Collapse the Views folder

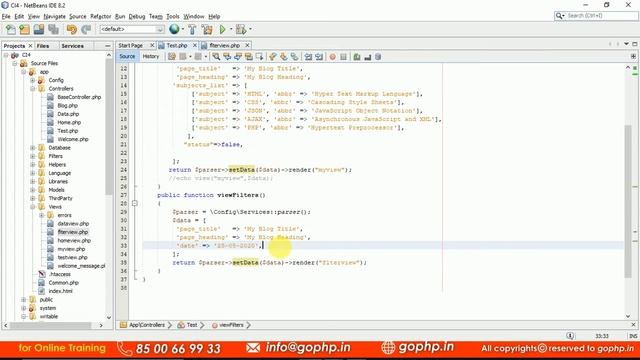33,207
